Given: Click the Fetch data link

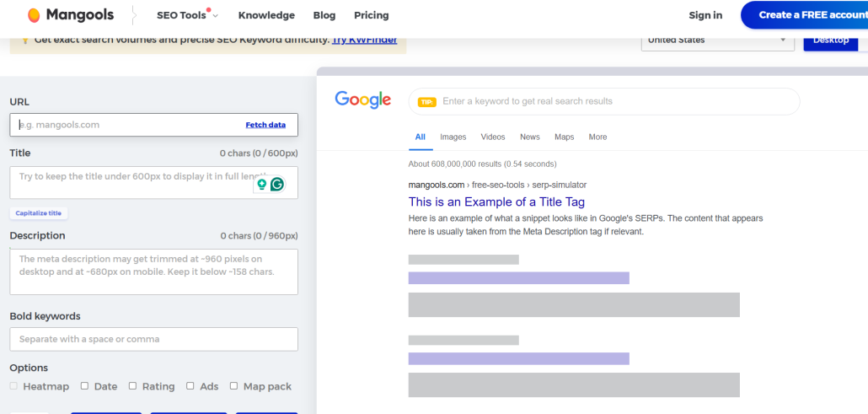Looking at the screenshot, I should (x=265, y=126).
